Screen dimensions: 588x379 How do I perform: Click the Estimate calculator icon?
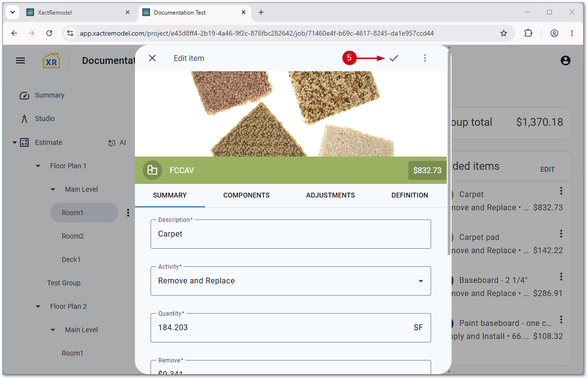24,142
